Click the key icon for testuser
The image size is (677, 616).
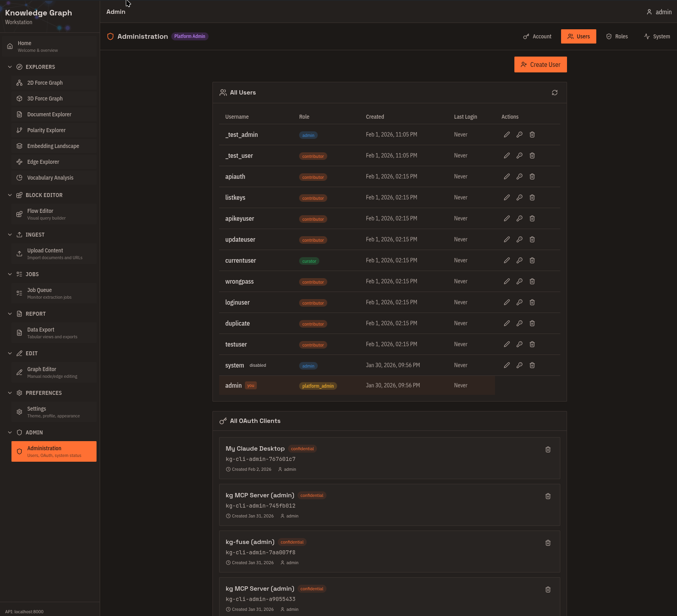(x=519, y=344)
